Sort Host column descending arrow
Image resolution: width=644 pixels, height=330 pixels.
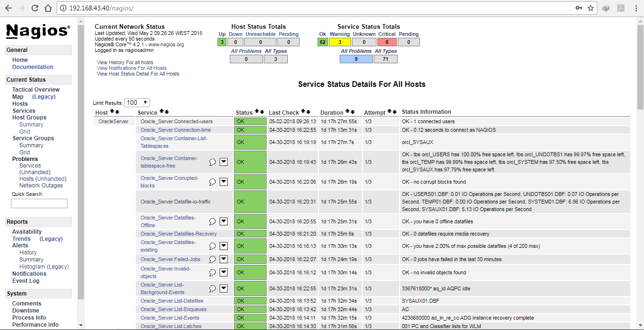(x=117, y=111)
